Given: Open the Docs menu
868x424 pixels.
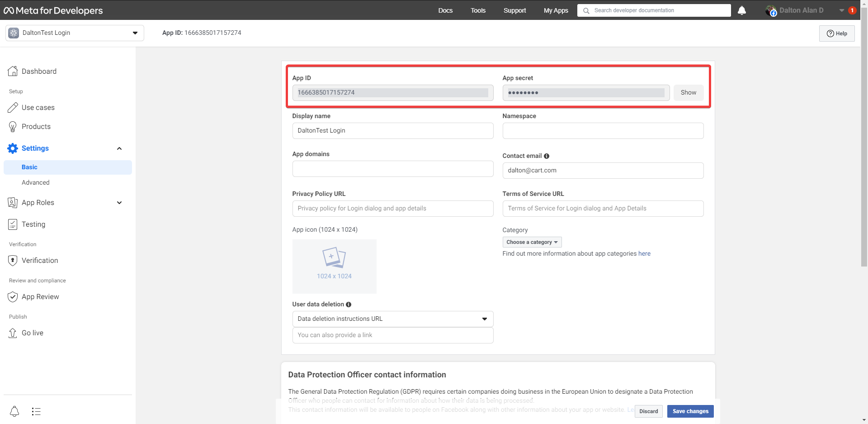Looking at the screenshot, I should coord(445,10).
